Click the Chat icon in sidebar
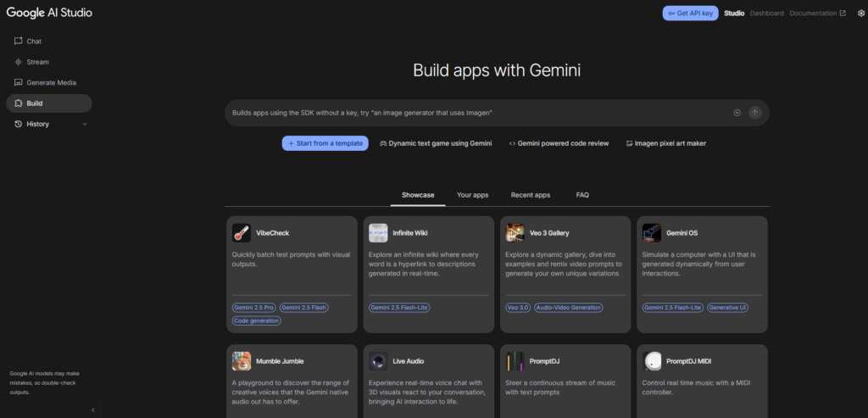 [x=19, y=41]
